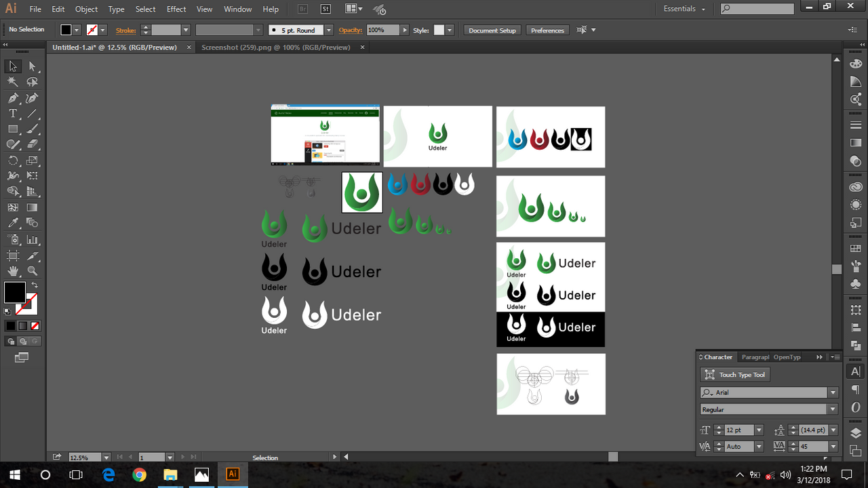Open the Window menu
Image resolution: width=868 pixels, height=488 pixels.
pyautogui.click(x=238, y=9)
